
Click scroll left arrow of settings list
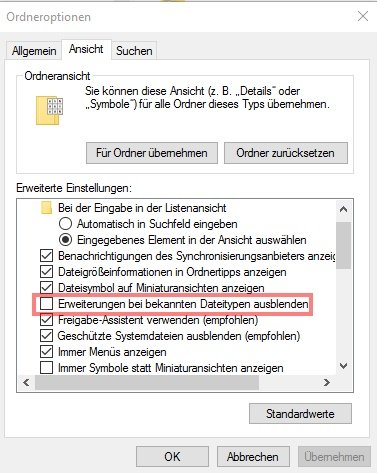pyautogui.click(x=26, y=382)
